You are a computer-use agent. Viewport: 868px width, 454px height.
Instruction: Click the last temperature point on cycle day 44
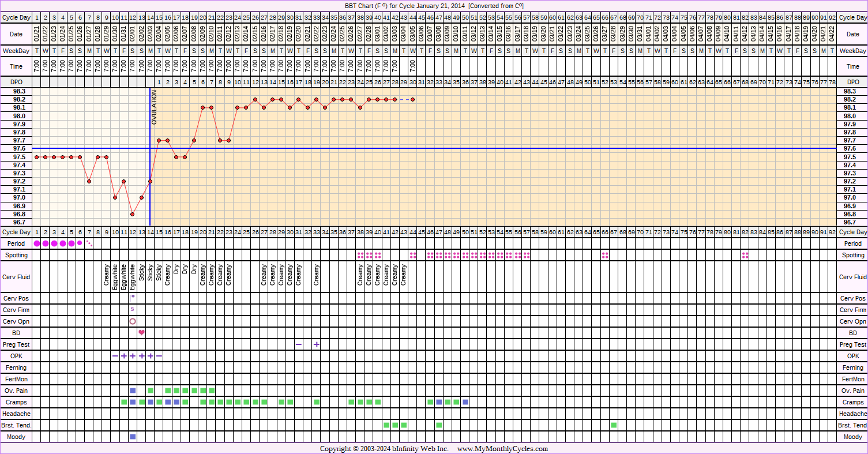tap(412, 99)
